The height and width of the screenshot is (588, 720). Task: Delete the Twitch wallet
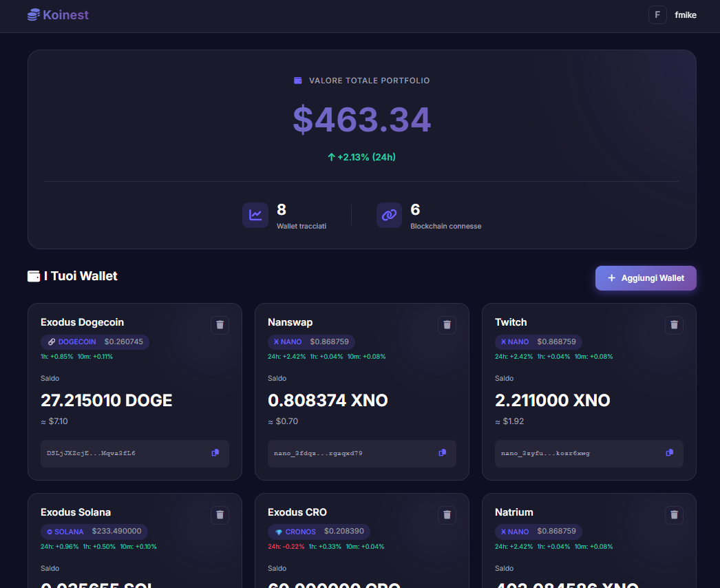674,325
